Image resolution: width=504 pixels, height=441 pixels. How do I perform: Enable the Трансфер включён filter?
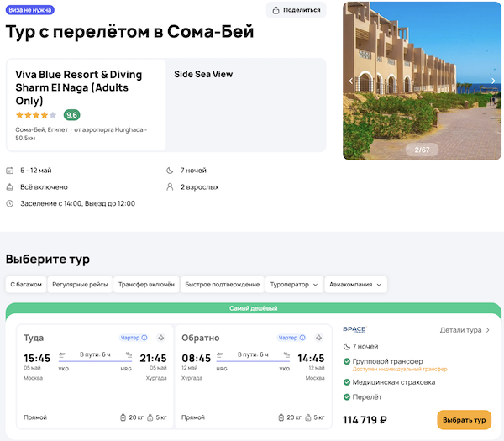point(146,285)
